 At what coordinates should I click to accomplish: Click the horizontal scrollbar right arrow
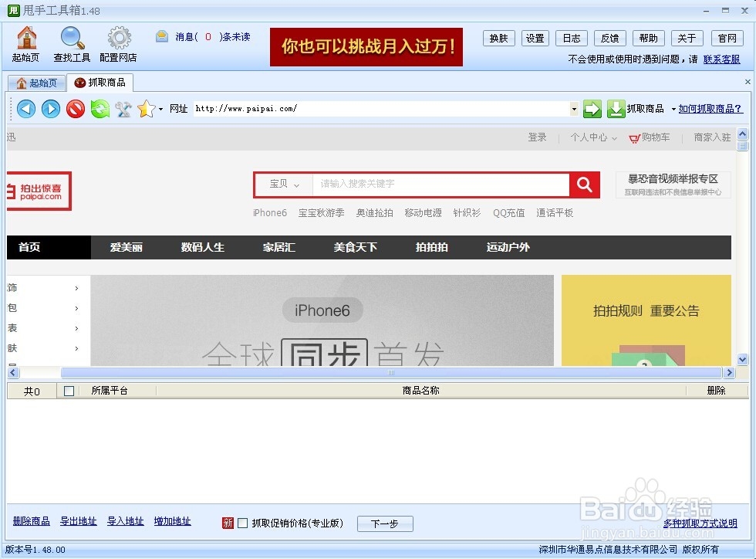[729, 373]
